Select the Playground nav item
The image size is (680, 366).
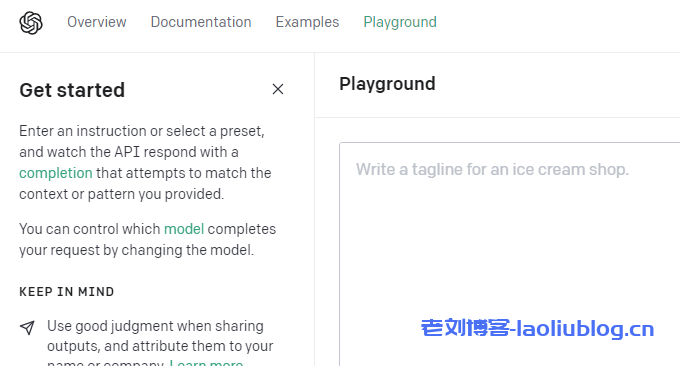(x=400, y=22)
